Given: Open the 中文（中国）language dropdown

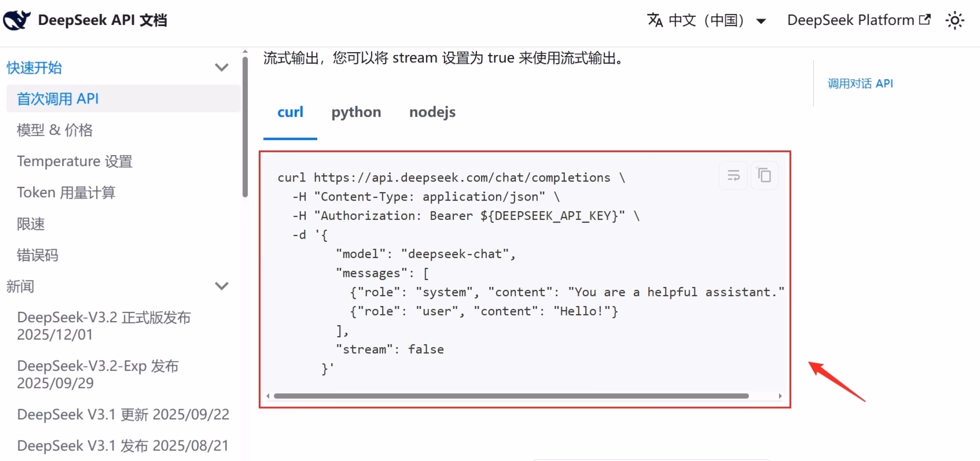Looking at the screenshot, I should pyautogui.click(x=707, y=20).
